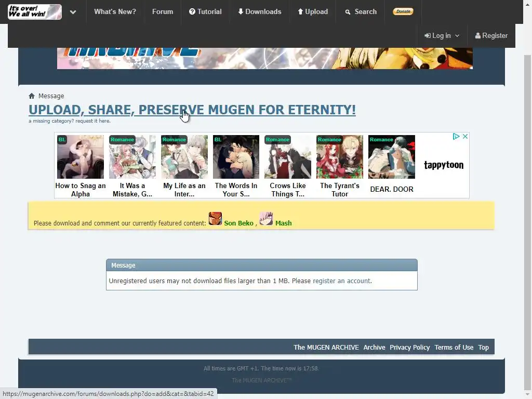Click the home icon in the breadcrumb

(x=32, y=96)
